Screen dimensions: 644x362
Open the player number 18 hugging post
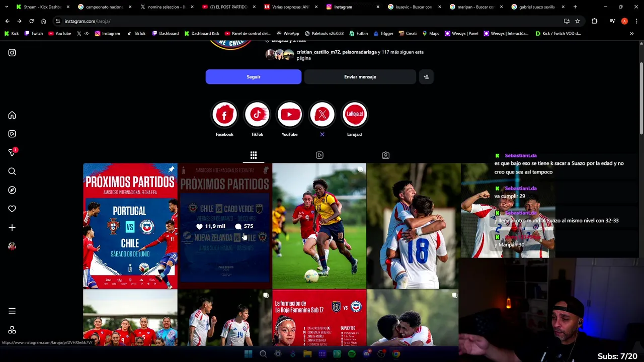414,226
